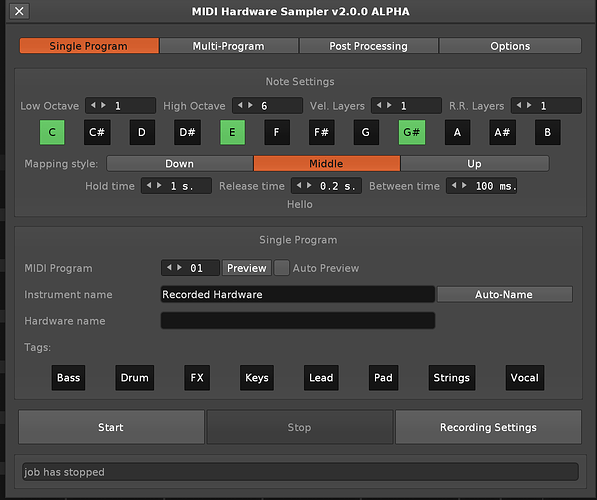
Task: Increase MIDI Program number with right arrow
Action: point(180,267)
